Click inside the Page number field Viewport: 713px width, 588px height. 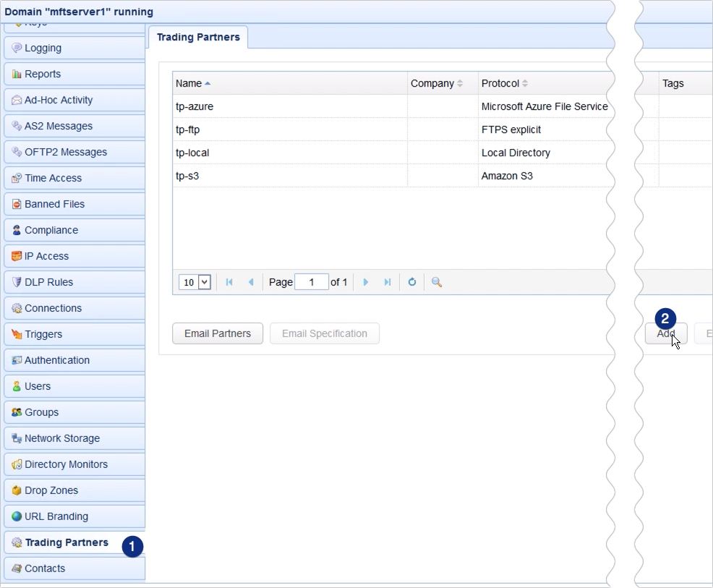pos(311,281)
